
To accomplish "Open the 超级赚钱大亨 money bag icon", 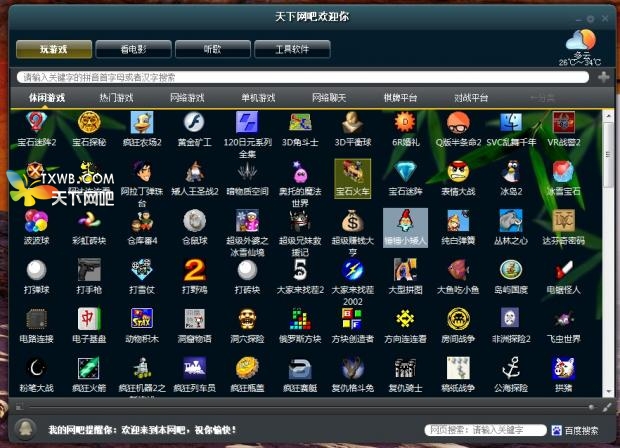I will 353,221.
